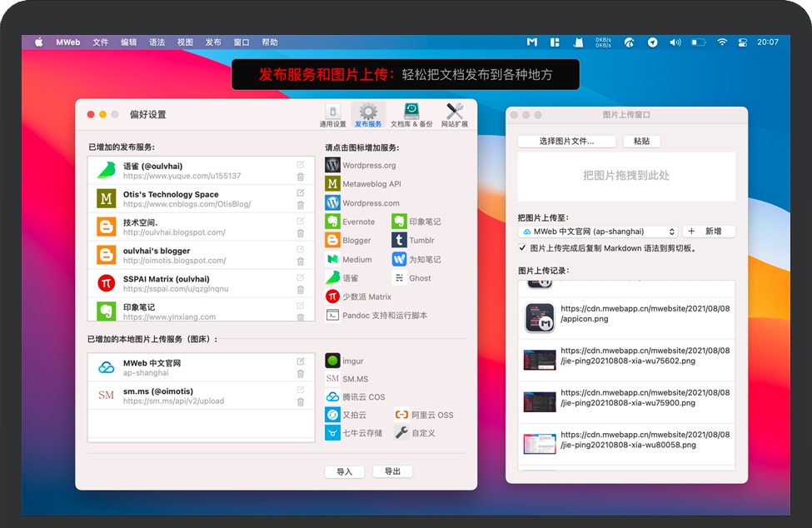
Task: Click the 导出 export button
Action: click(392, 471)
